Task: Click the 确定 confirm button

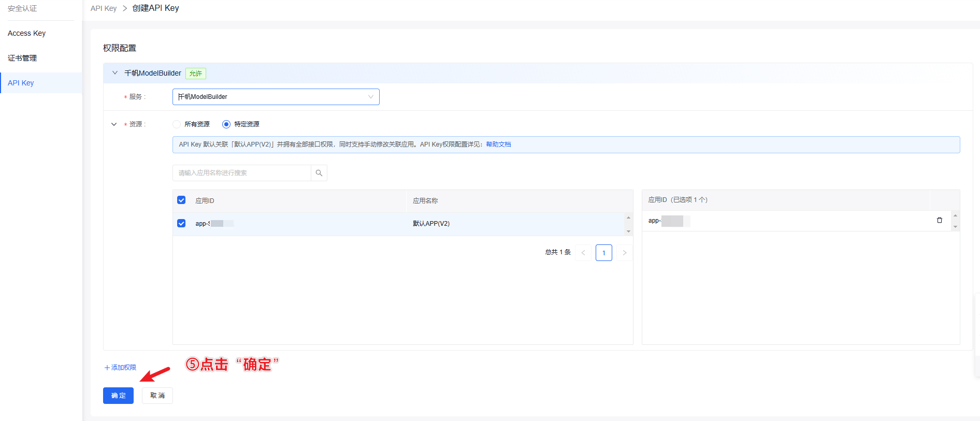Action: [119, 396]
